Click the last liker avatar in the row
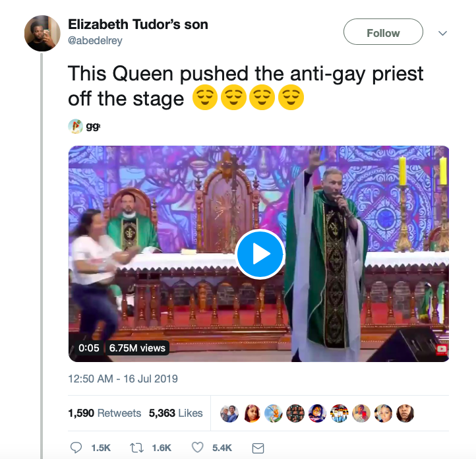The image size is (476, 459). click(x=405, y=413)
